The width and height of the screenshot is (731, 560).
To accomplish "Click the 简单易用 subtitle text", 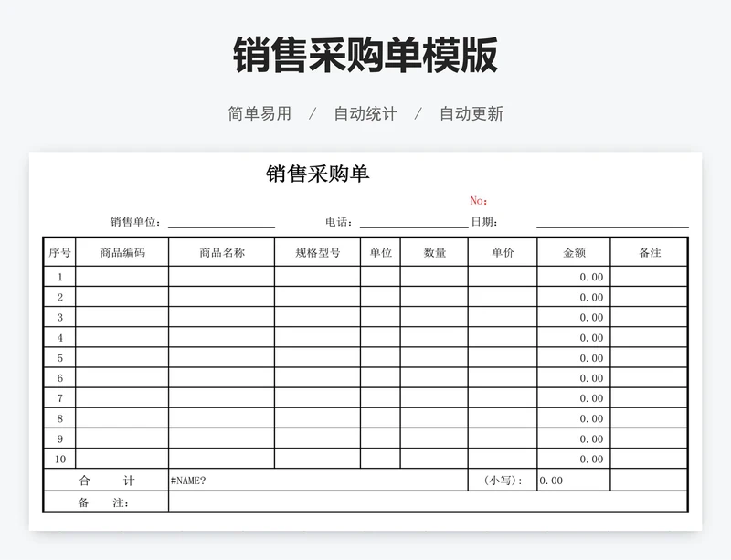I will [260, 113].
